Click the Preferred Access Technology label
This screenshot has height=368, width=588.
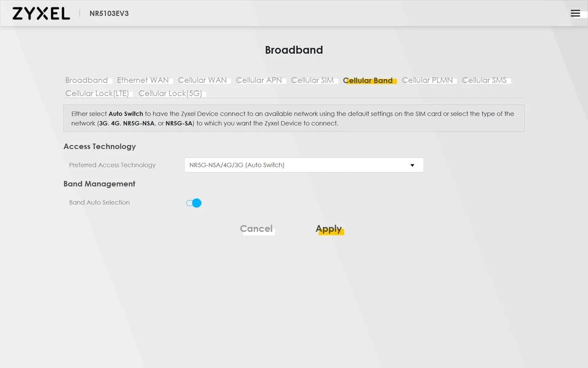click(113, 165)
